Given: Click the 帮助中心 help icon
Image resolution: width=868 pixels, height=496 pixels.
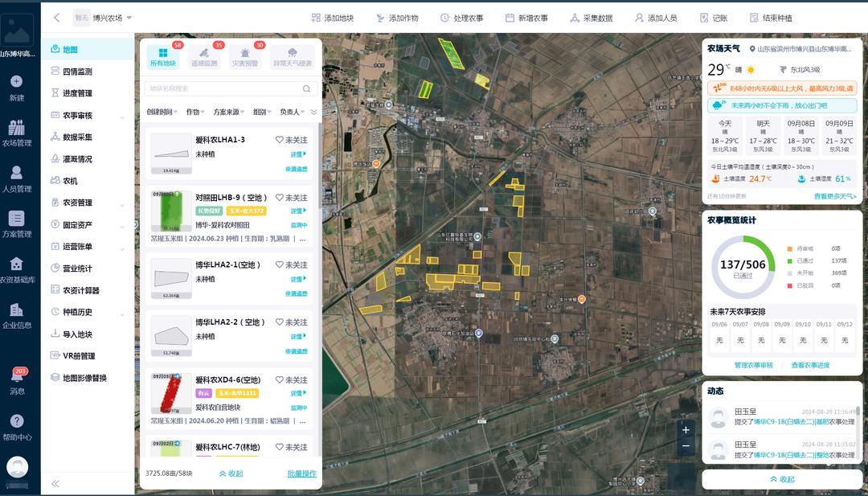Looking at the screenshot, I should click(17, 427).
